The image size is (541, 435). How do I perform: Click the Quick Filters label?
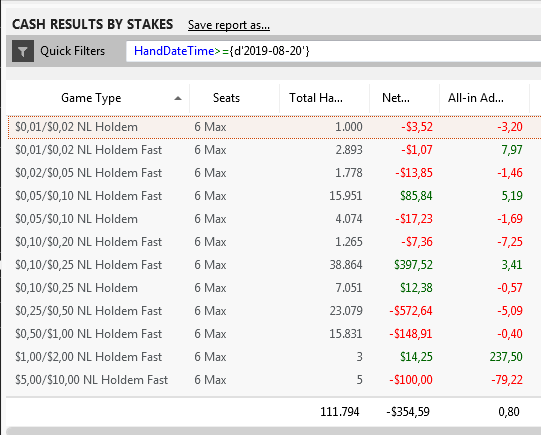click(x=72, y=51)
